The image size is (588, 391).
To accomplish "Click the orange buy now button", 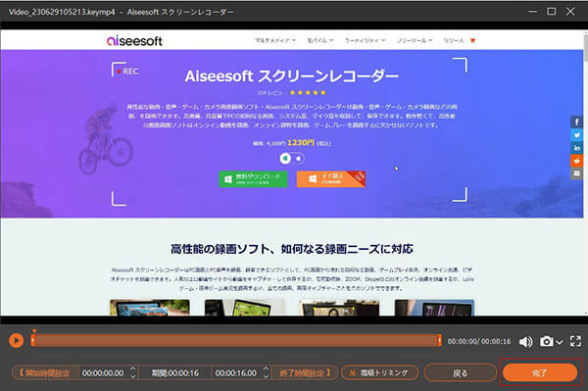I will click(x=331, y=179).
